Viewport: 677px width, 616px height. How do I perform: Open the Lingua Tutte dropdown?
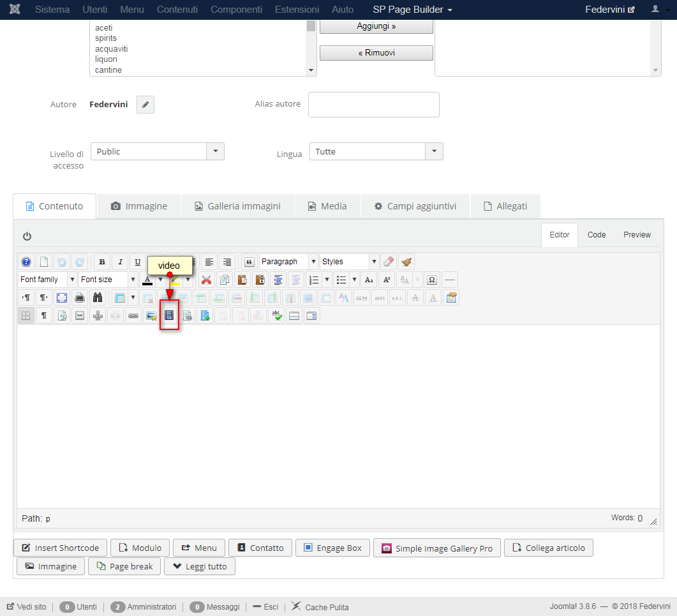coord(376,152)
